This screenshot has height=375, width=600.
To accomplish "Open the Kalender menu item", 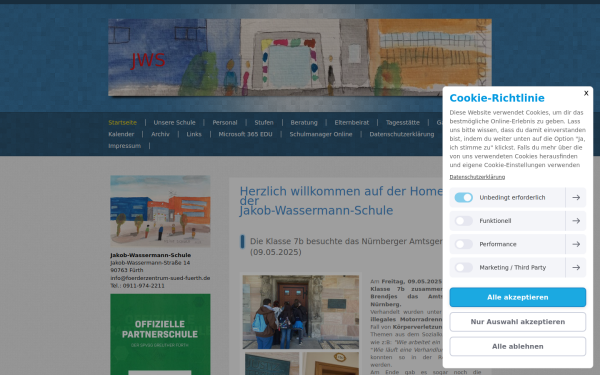I will [x=121, y=134].
